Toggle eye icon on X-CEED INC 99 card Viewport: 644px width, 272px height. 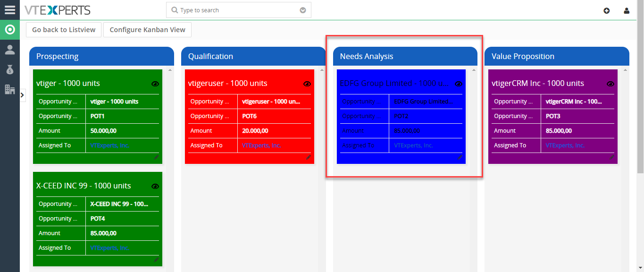click(x=155, y=186)
